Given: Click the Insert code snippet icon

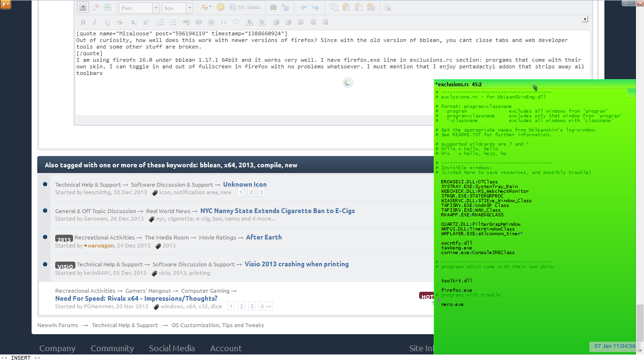Looking at the screenshot, I should (223, 22).
